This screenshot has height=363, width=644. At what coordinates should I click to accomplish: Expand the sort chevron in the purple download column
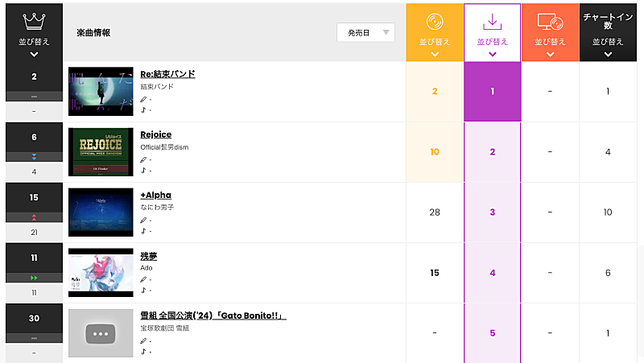point(493,55)
